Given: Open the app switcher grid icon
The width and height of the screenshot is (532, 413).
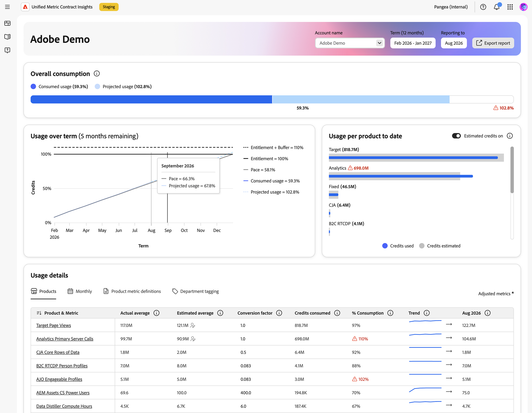Looking at the screenshot, I should [510, 7].
